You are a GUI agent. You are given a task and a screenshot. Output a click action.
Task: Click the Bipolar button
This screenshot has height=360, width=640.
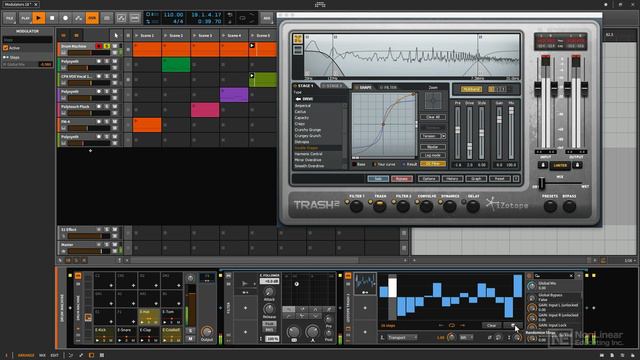[433, 147]
